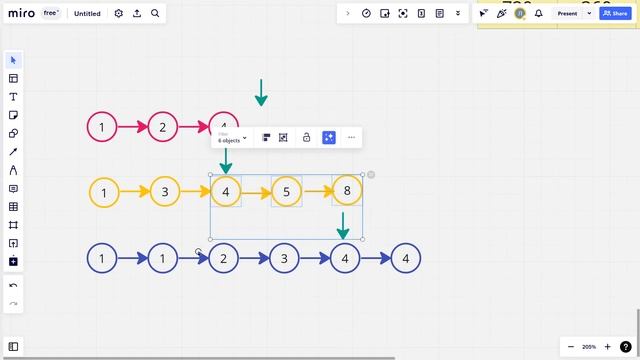This screenshot has width=640, height=360.
Task: Open more apps in left toolbar
Action: (13, 261)
